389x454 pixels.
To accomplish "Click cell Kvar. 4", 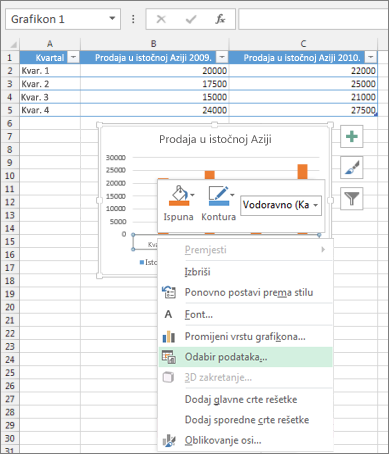I will 50,110.
